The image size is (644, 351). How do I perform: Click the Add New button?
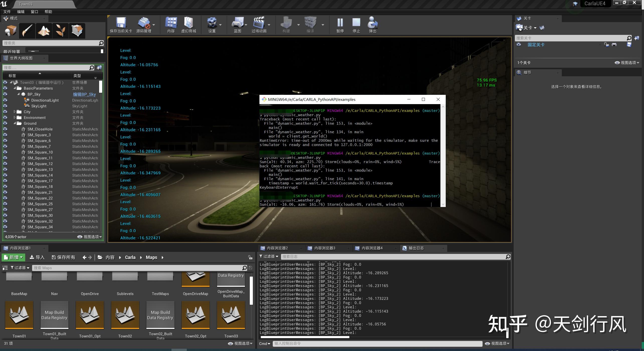point(13,257)
